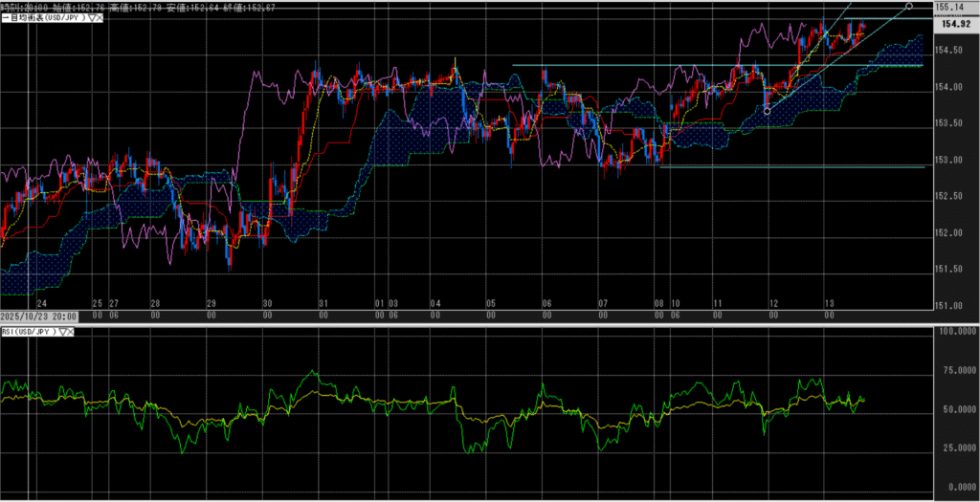Click the 25.0000 level on RSI axis
Screen dimensions: 980x502
(x=952, y=448)
